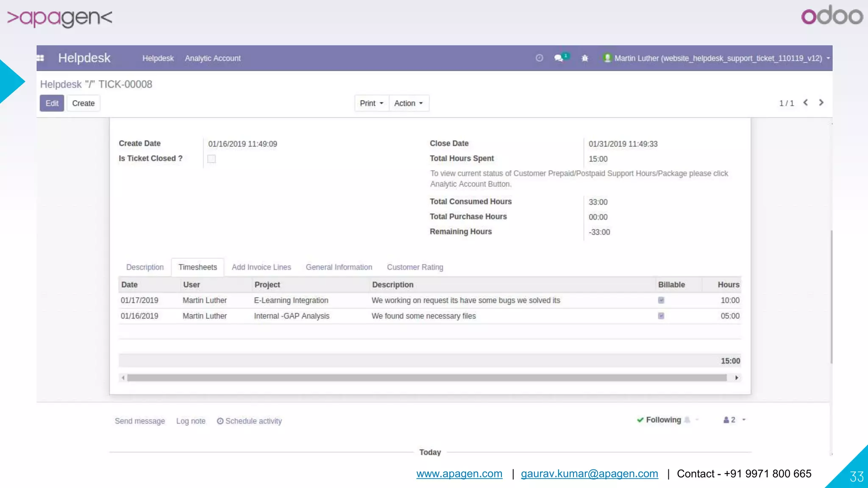Toggle the Is Ticket Closed checkbox
The image size is (868, 488).
pyautogui.click(x=211, y=159)
